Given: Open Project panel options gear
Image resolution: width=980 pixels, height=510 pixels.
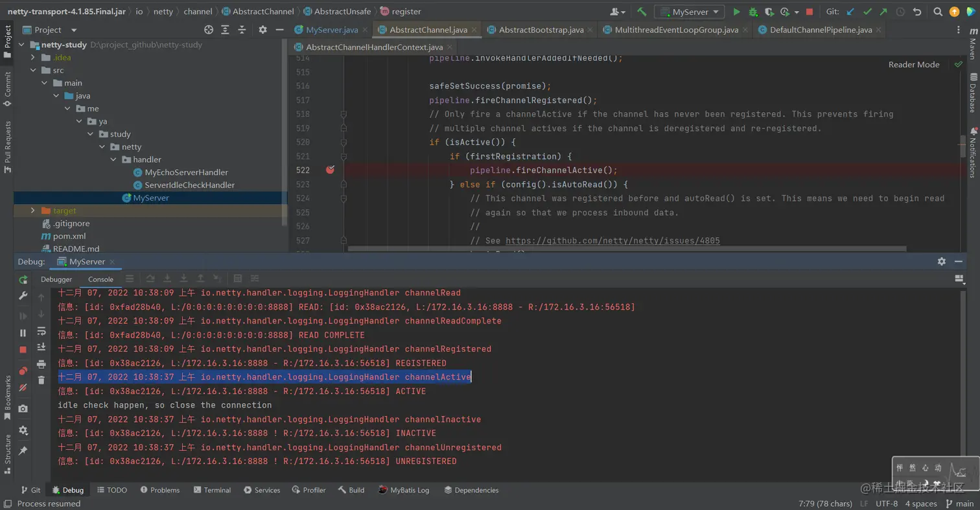Looking at the screenshot, I should (262, 30).
